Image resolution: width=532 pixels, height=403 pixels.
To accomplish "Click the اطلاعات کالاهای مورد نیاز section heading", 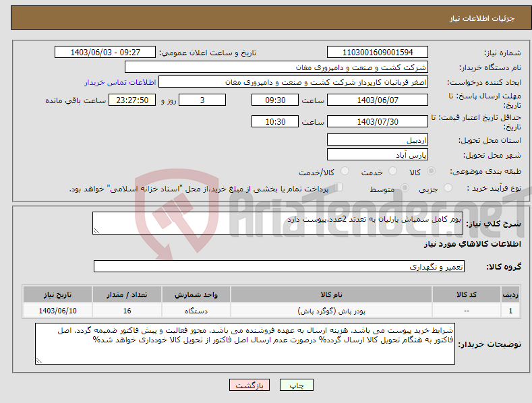I will pos(472,244).
